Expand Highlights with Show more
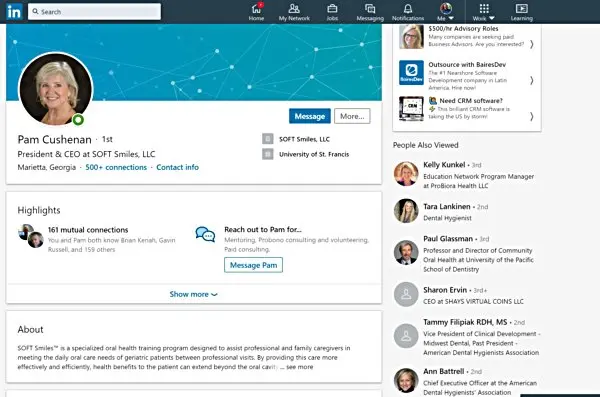Image resolution: width=600 pixels, height=397 pixels. pos(194,294)
